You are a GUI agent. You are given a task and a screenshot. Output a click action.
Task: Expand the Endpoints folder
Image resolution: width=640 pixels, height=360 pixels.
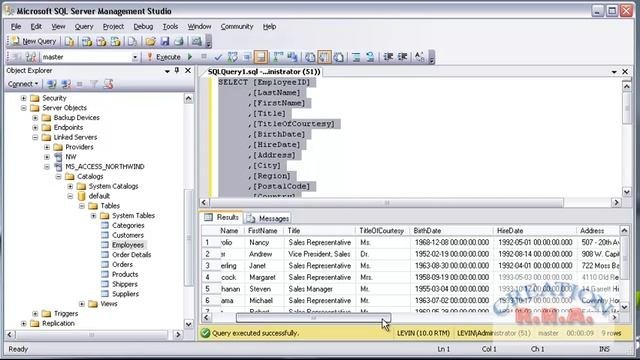point(35,127)
